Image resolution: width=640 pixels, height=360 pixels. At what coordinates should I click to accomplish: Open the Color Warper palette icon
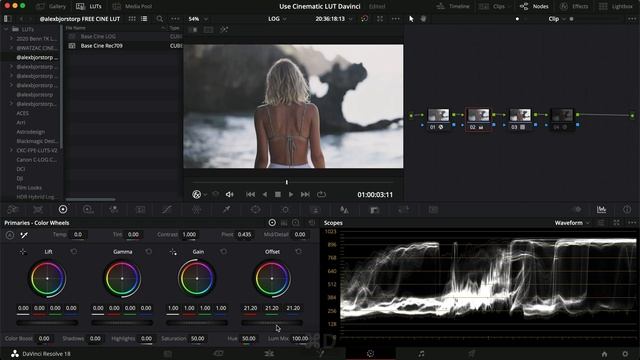pyautogui.click(x=196, y=209)
